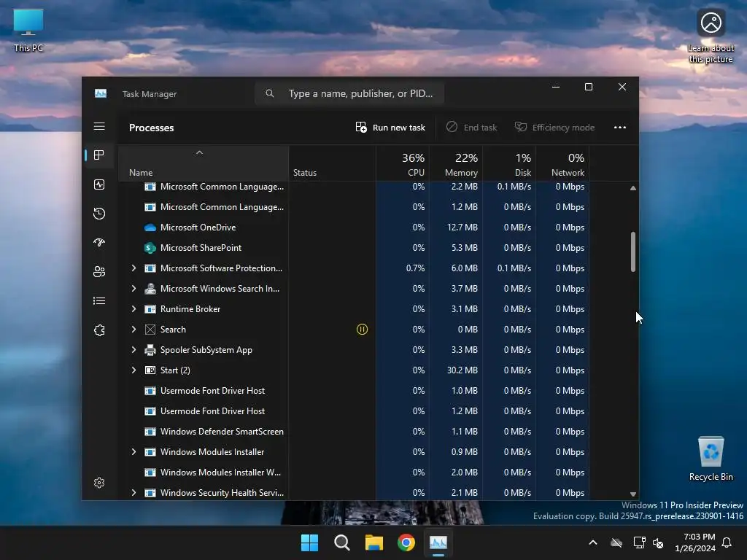Click the network status icon in the tray

[x=639, y=542]
